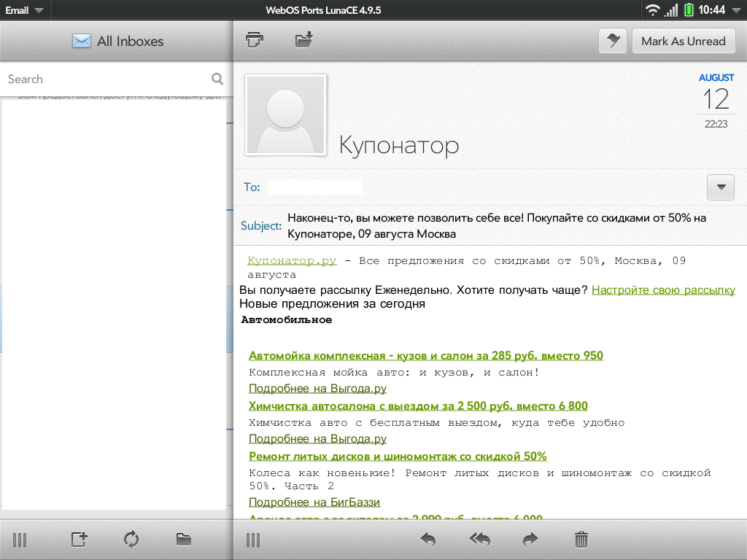
Task: Delete email with trash icon
Action: point(581,540)
